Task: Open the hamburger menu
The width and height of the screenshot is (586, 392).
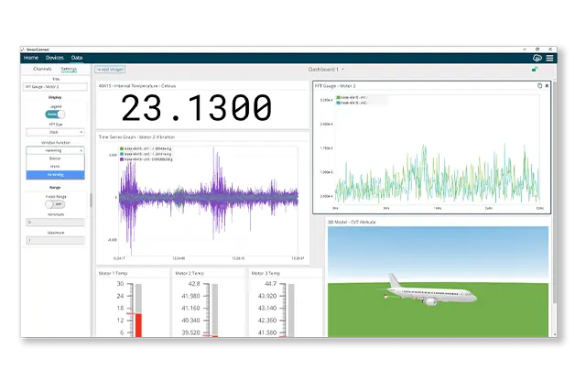Action: coord(549,58)
